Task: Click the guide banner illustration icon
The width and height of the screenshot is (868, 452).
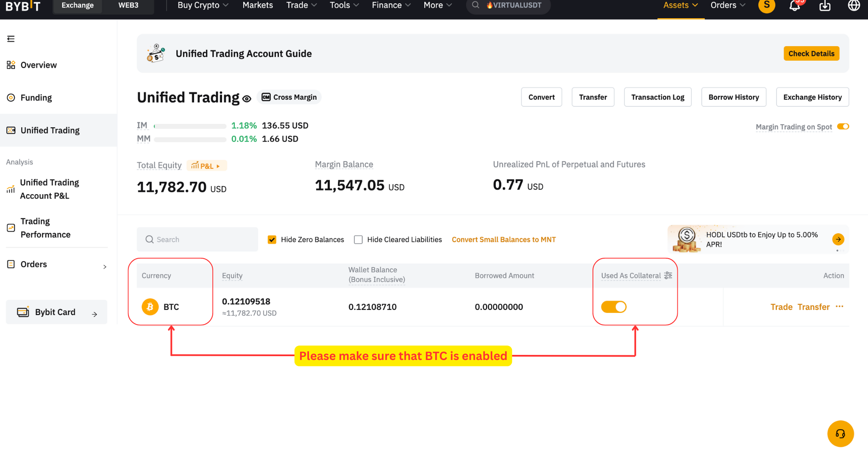Action: click(x=156, y=53)
